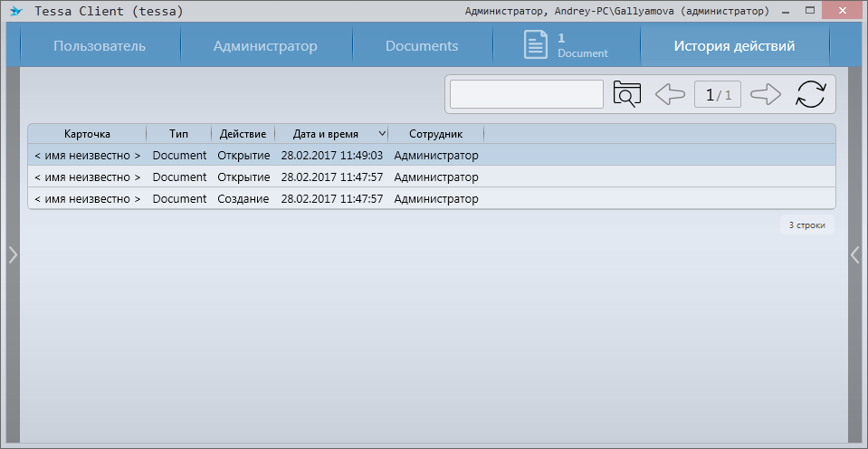Expand the right side panel chevron
Viewport: 868px width, 449px height.
[854, 255]
